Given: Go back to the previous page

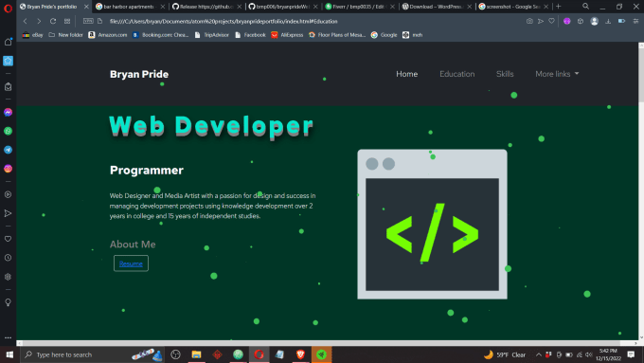Looking at the screenshot, I should click(25, 21).
